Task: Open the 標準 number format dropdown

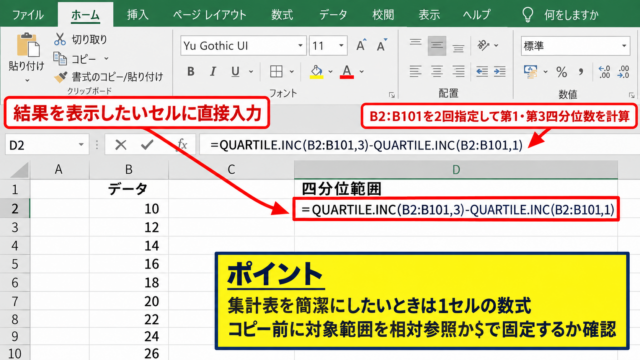Action: click(624, 46)
